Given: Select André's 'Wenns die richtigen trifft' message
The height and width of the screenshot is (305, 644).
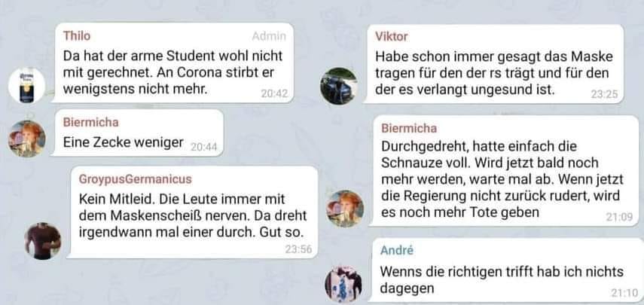Looking at the screenshot, I should click(x=508, y=270).
